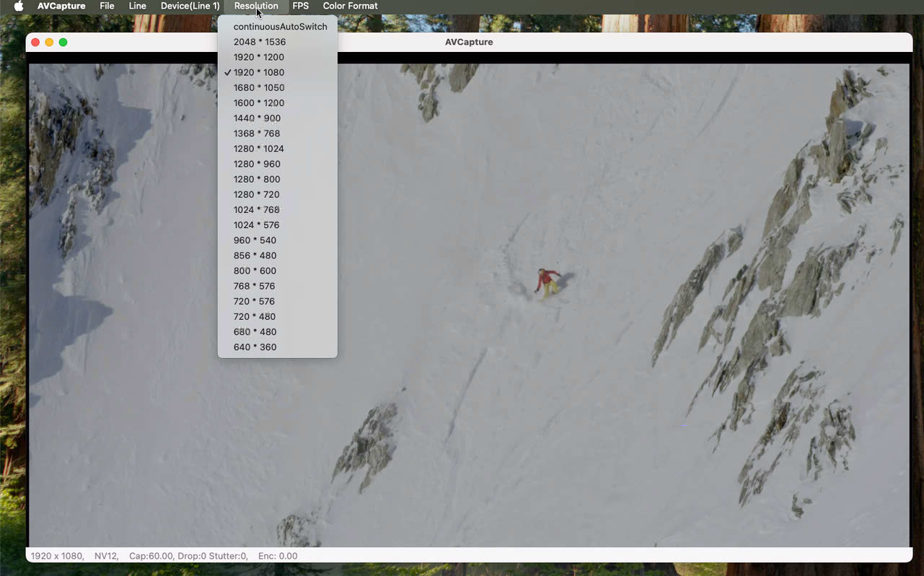Open the FPS menu
Image resolution: width=924 pixels, height=576 pixels.
300,6
